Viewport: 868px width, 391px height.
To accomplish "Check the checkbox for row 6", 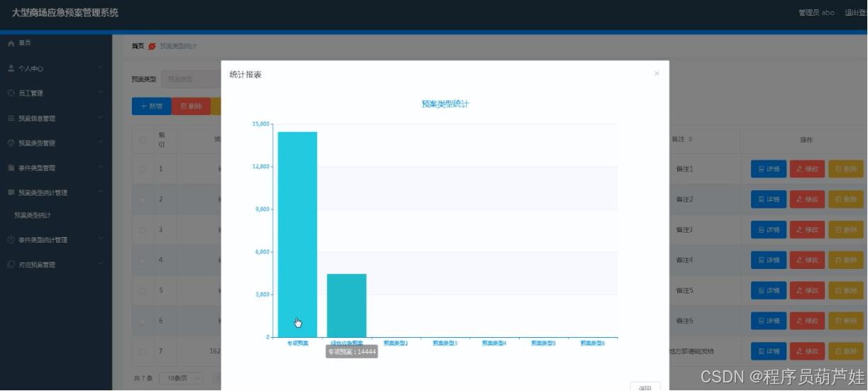I will tap(143, 321).
